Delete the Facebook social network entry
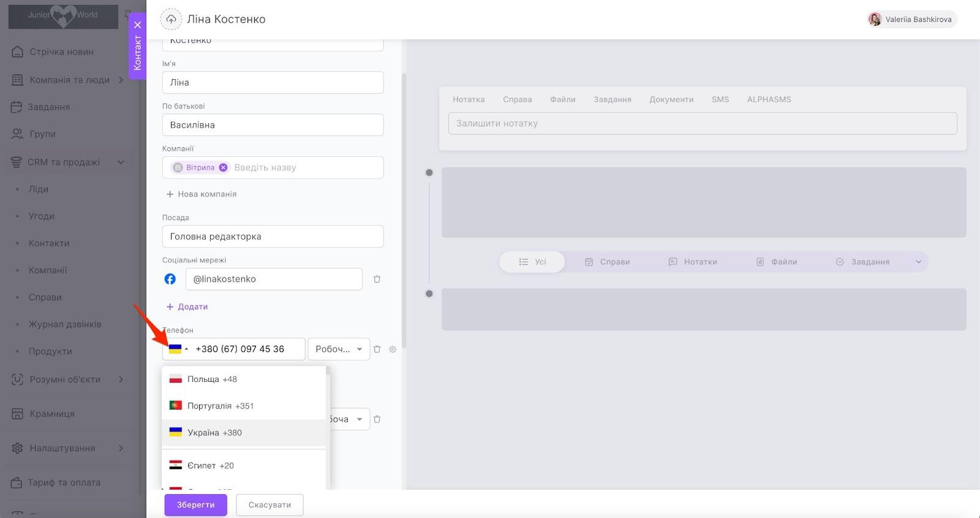This screenshot has width=980, height=518. coord(377,279)
